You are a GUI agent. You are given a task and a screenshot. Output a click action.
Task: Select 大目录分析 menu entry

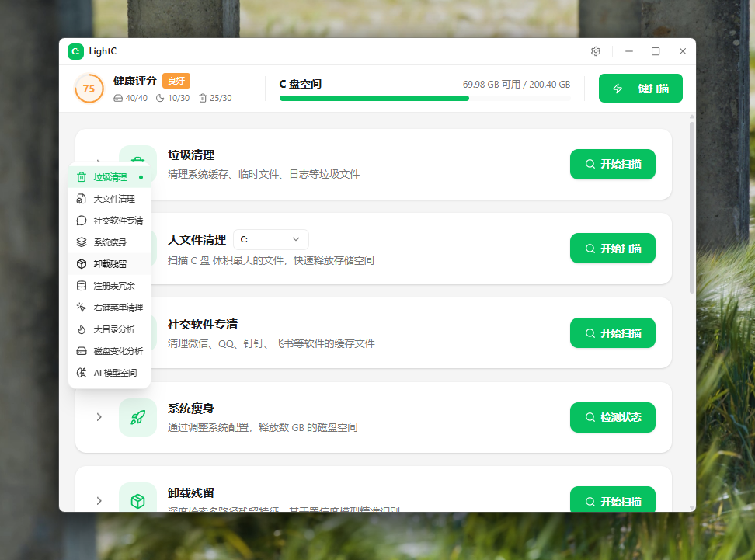tap(110, 329)
